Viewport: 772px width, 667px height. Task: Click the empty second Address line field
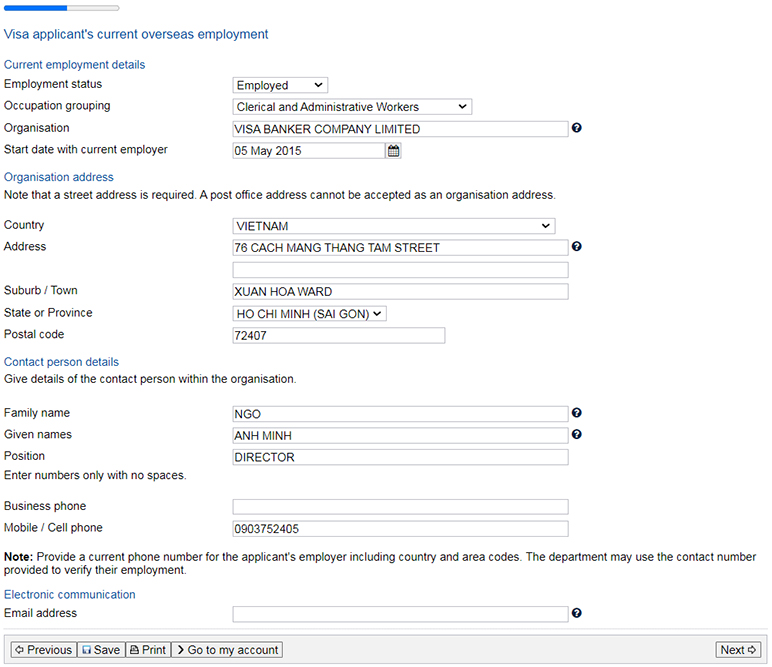point(400,270)
